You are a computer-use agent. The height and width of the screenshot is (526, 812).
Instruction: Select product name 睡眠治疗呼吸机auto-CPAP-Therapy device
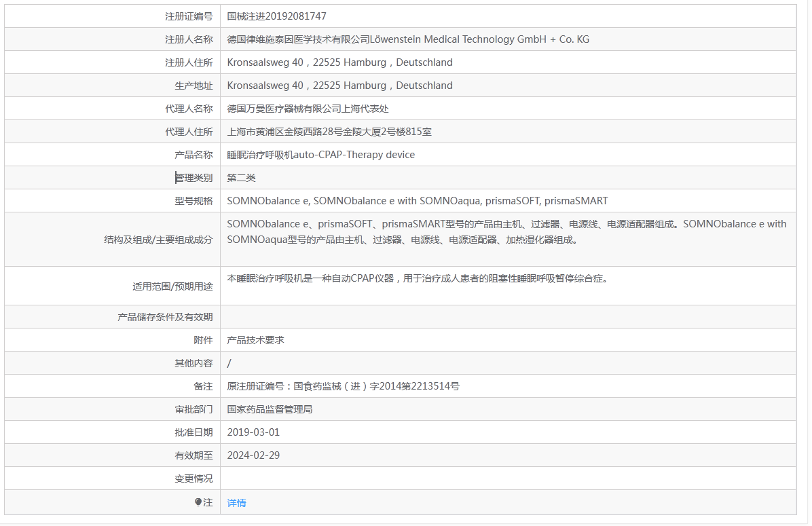[x=320, y=155]
